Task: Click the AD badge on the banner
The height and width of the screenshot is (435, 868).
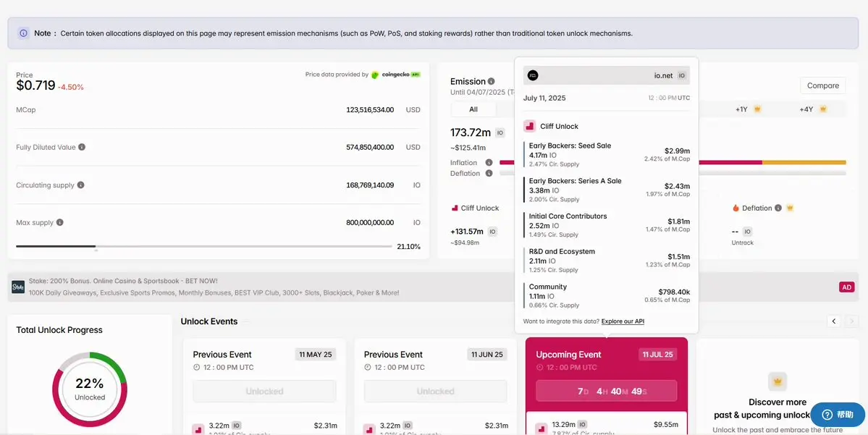Action: click(846, 287)
